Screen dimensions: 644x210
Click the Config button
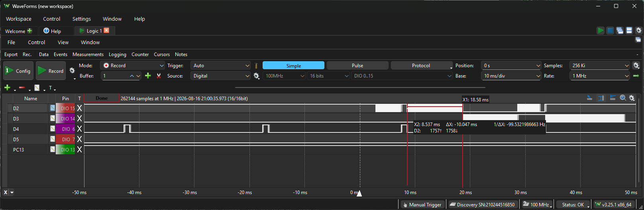(18, 71)
